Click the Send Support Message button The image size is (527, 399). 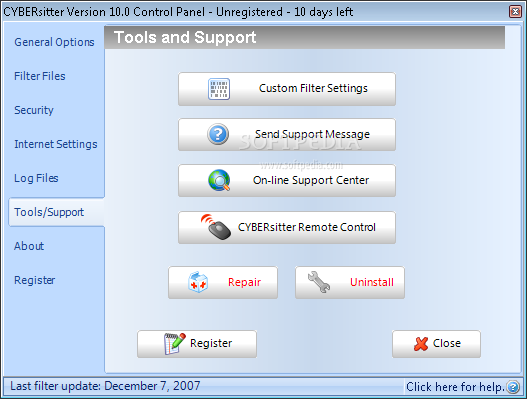point(287,134)
